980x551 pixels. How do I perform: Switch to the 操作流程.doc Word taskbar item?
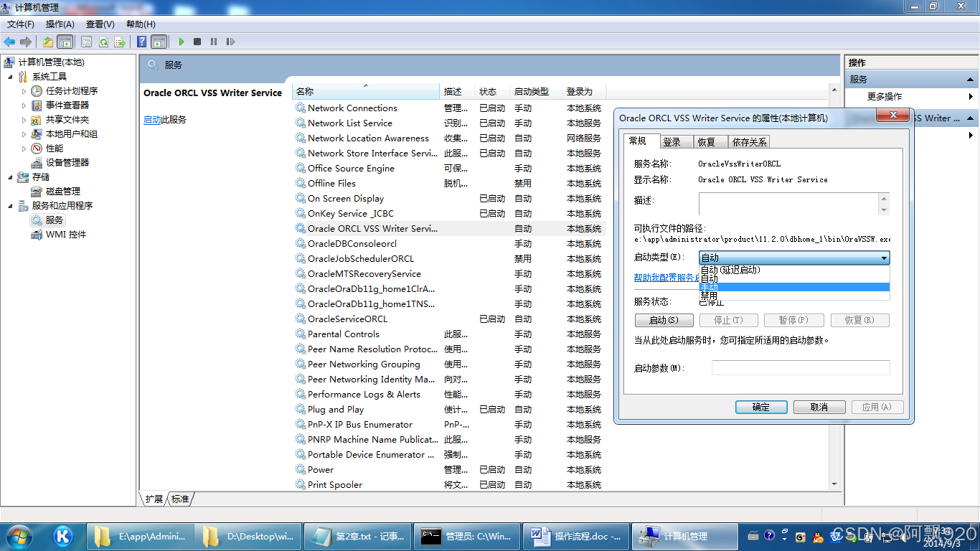click(576, 536)
